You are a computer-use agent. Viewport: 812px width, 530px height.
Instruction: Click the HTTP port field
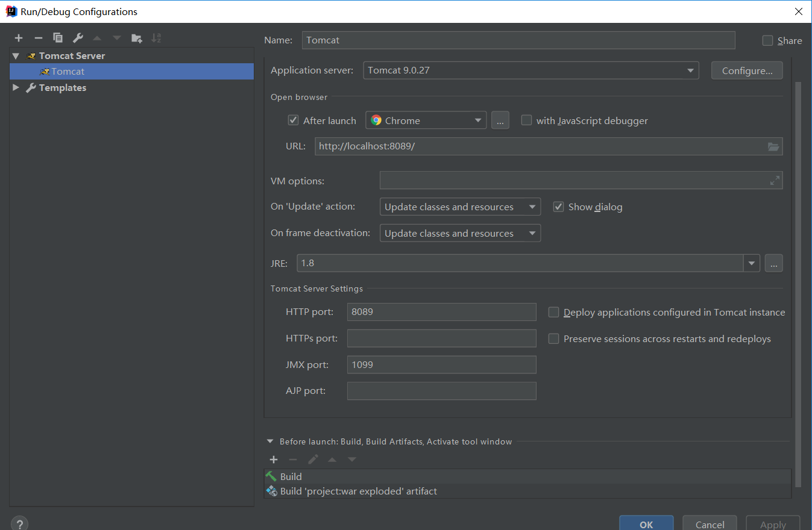point(442,312)
